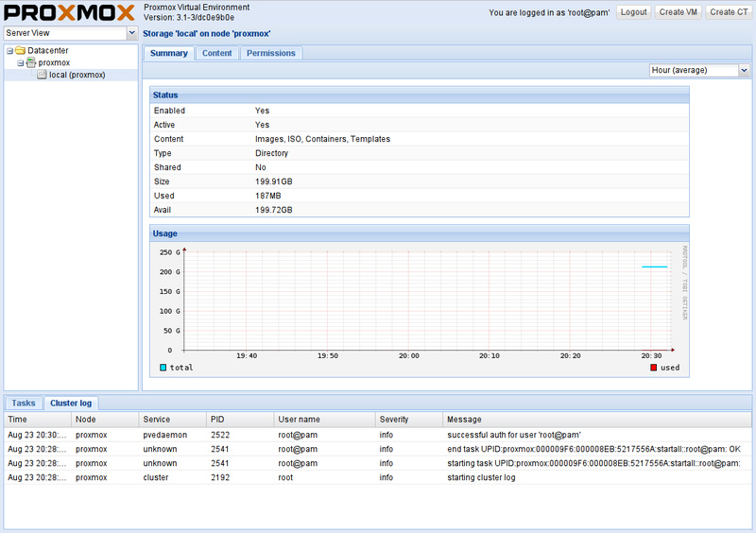Collapse the proxmox node in tree
This screenshot has width=756, height=533.
pos(21,63)
